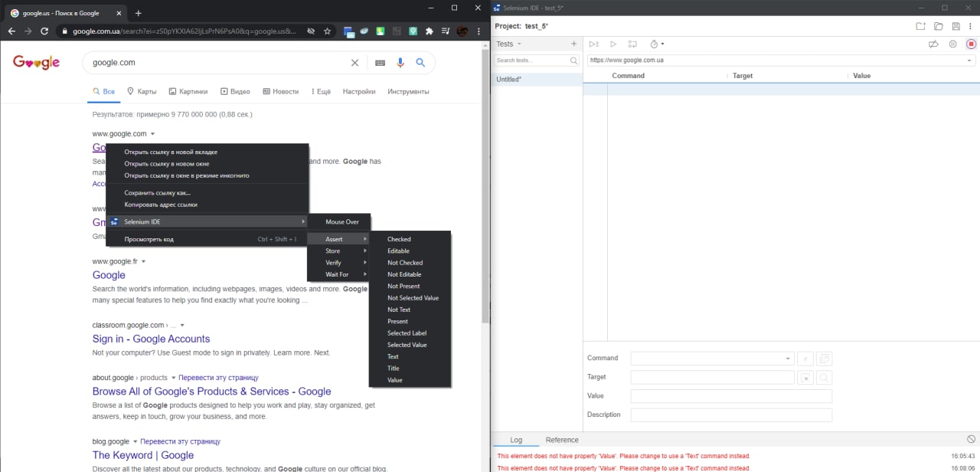Start Google voice search microphone
980x472 pixels.
coord(400,63)
